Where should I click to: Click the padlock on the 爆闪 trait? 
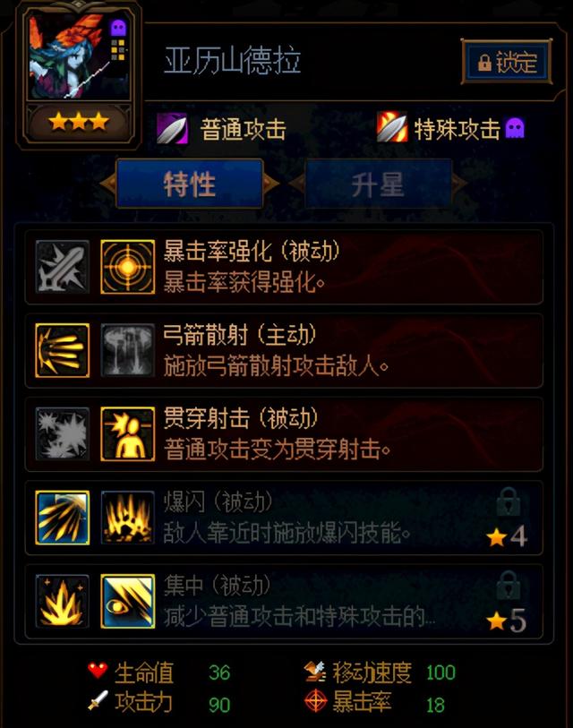(x=509, y=501)
